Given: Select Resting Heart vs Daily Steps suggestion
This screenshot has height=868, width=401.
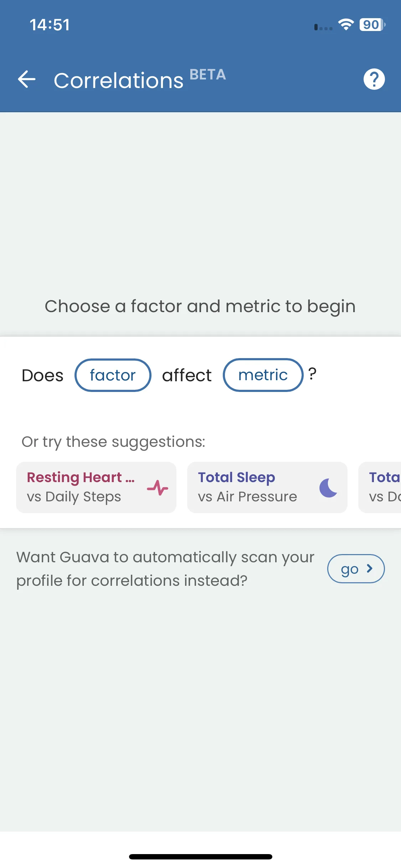Looking at the screenshot, I should point(82,487).
